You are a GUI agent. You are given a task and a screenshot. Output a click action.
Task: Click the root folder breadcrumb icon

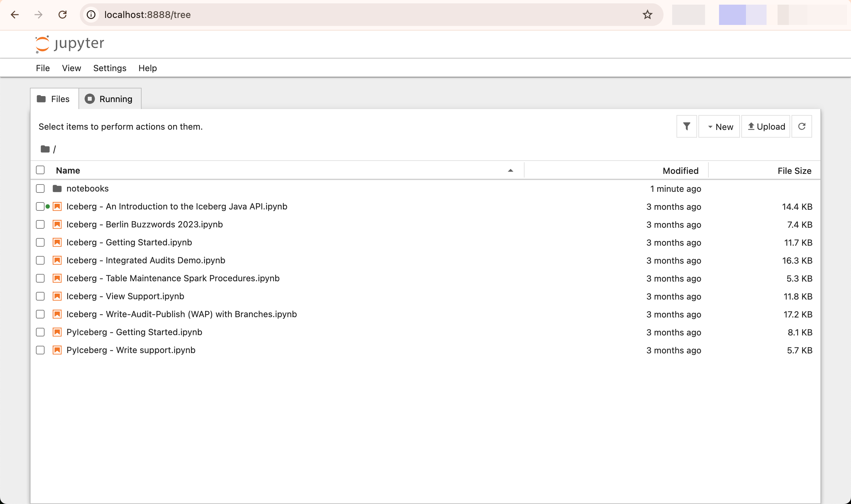pos(45,149)
